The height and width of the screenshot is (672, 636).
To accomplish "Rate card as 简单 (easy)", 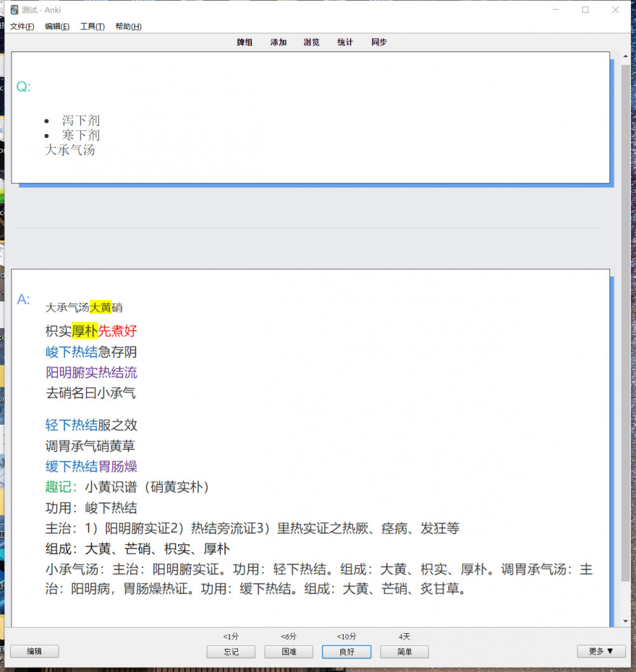I will coord(404,652).
